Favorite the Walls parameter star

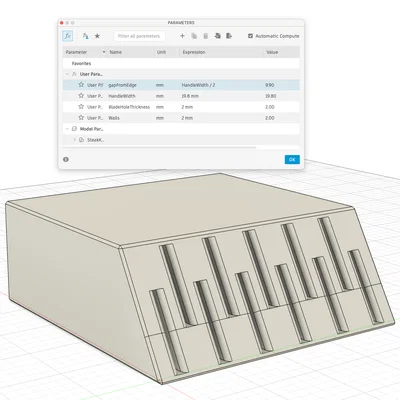click(81, 118)
